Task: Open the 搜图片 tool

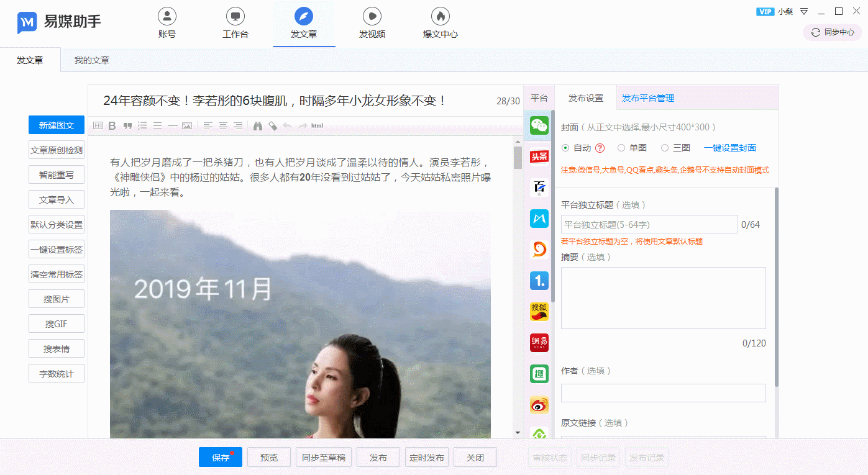Action: click(x=57, y=299)
